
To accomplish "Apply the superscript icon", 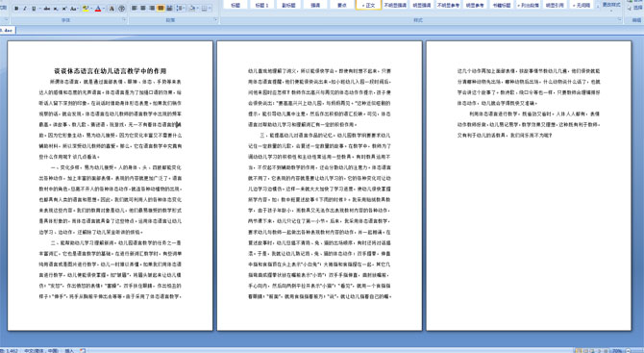I will [64, 9].
